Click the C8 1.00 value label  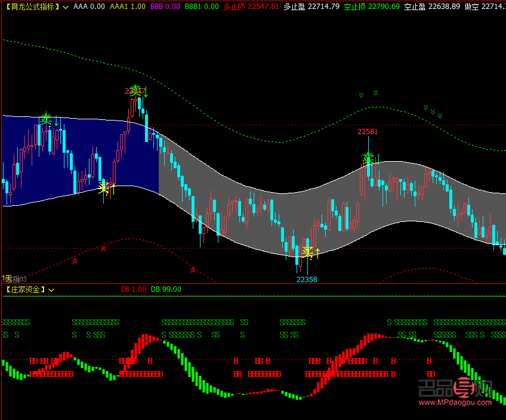[133, 289]
